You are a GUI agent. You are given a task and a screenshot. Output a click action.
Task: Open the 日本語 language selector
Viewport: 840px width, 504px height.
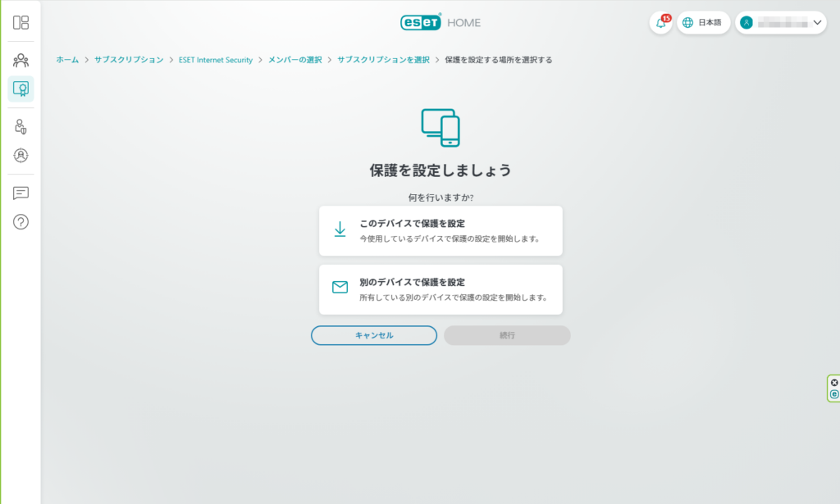coord(703,22)
